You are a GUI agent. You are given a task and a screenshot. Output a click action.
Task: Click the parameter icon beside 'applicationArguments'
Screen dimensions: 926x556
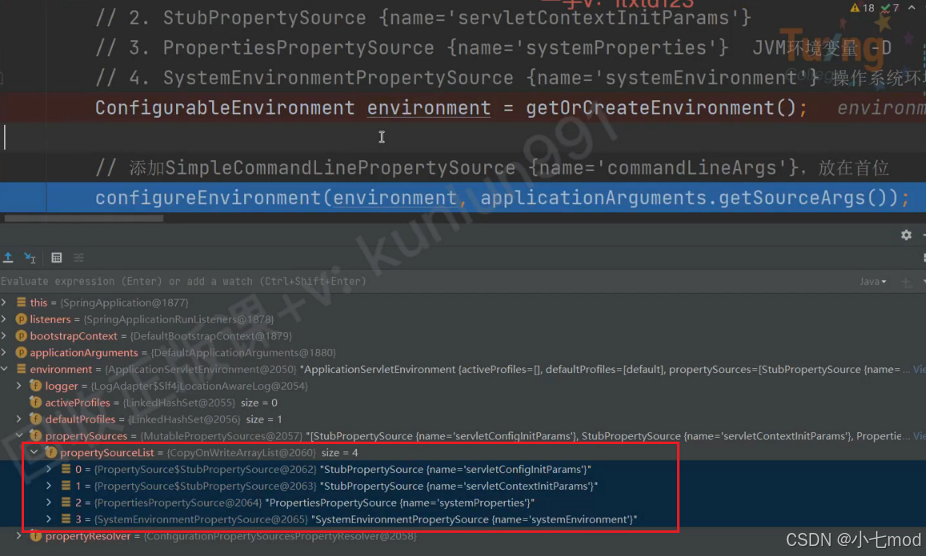click(x=21, y=352)
